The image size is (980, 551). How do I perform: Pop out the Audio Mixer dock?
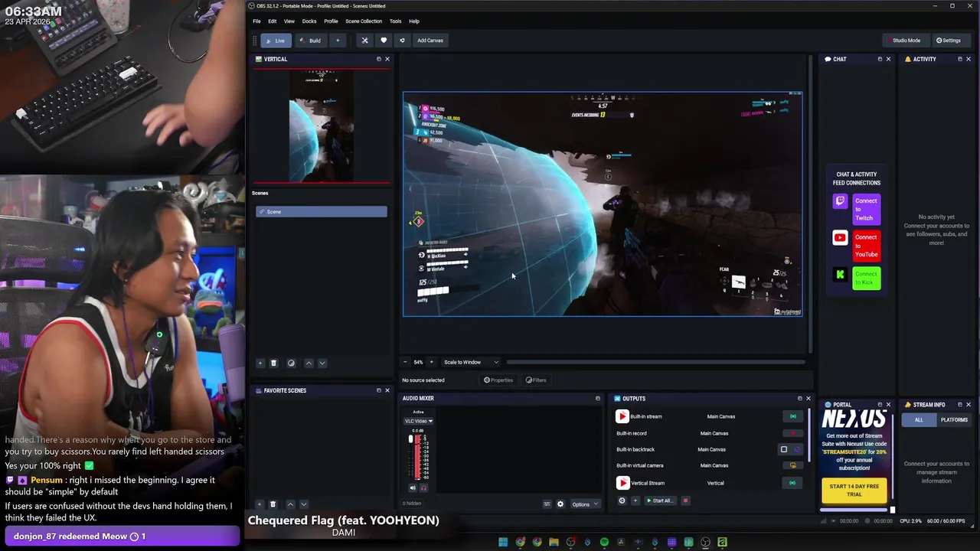(x=598, y=398)
